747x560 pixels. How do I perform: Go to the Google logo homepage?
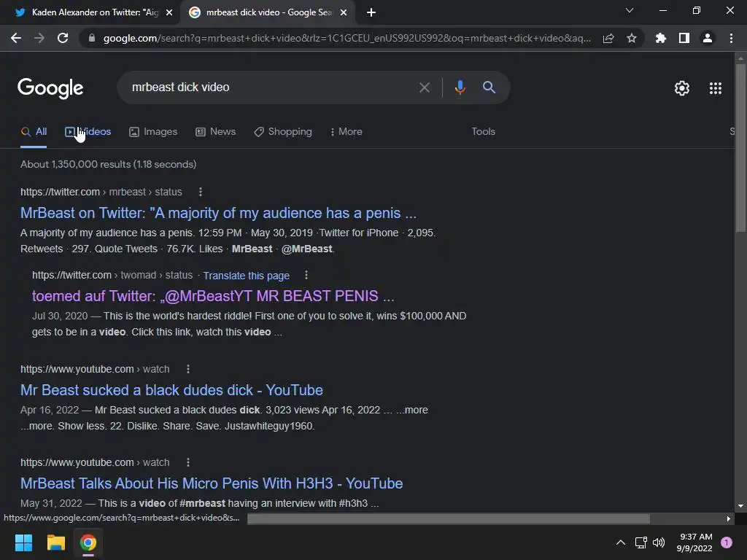click(x=50, y=88)
